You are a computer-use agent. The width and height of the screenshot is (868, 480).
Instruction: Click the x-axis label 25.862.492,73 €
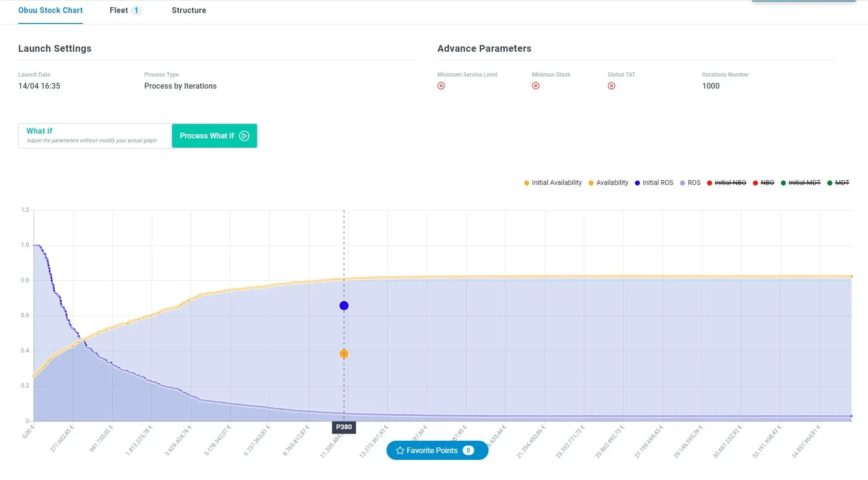[x=610, y=441]
